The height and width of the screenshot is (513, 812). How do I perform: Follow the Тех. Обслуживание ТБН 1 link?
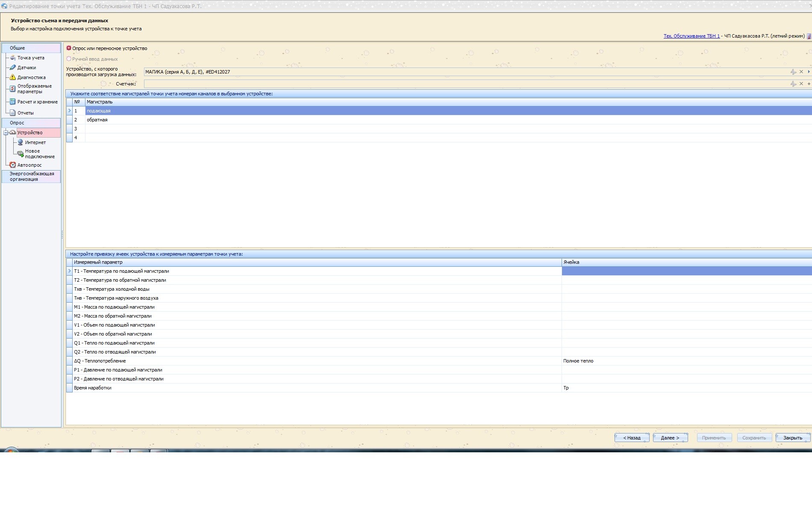691,36
